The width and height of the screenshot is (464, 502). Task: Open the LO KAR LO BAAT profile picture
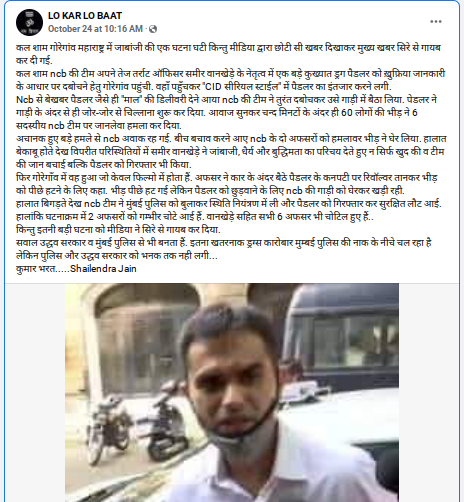point(29,22)
